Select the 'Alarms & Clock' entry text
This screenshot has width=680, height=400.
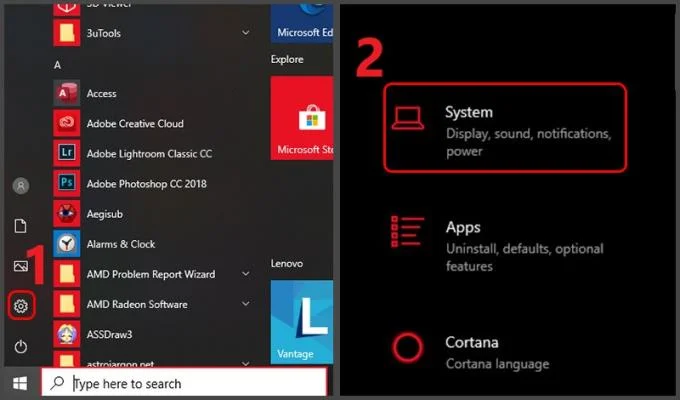coord(121,244)
